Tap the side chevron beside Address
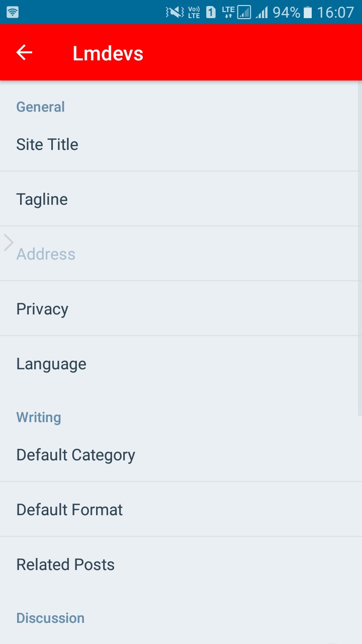This screenshot has width=362, height=644. tap(9, 243)
